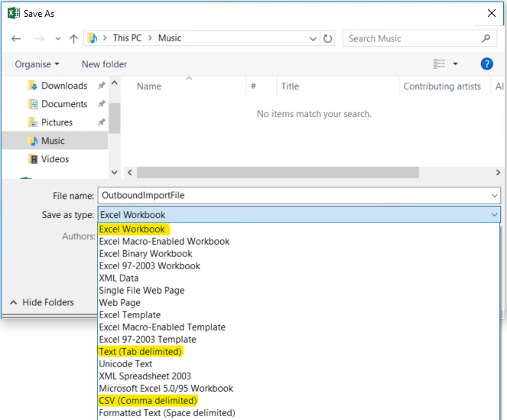This screenshot has height=420, width=507.
Task: Select Music in the address path
Action: tap(170, 38)
